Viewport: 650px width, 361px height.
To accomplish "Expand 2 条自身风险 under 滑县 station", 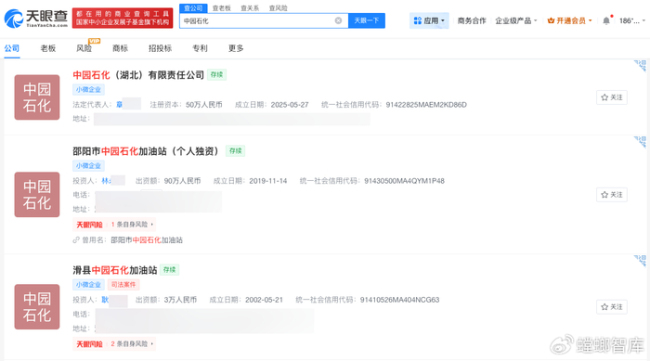I will pos(132,344).
